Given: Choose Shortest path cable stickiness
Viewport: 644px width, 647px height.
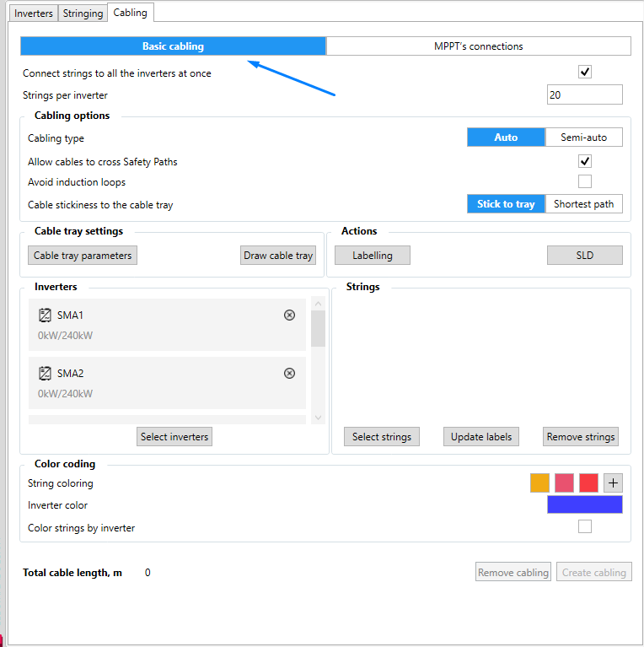Looking at the screenshot, I should (584, 204).
